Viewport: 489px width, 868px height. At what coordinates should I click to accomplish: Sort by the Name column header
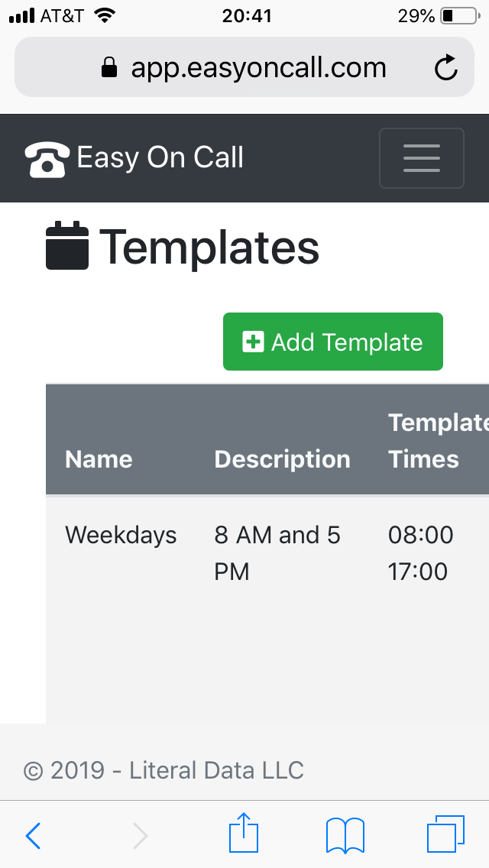(x=99, y=459)
